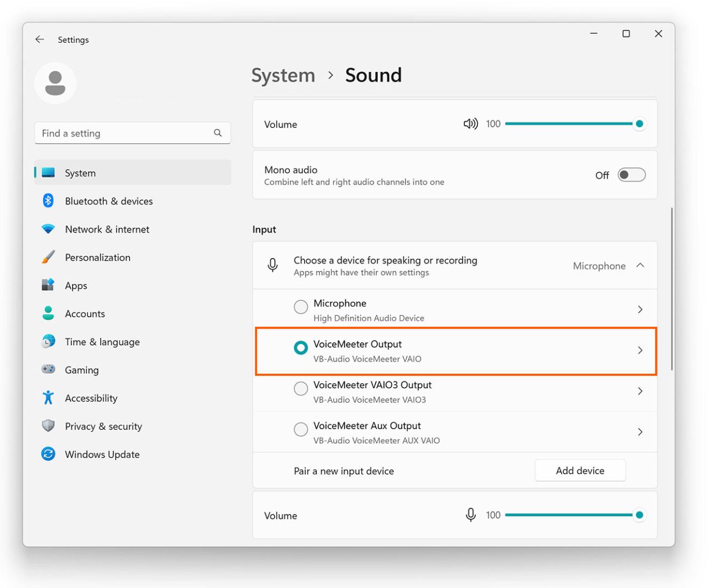Open Personalization settings
The image size is (709, 588).
[x=97, y=257]
